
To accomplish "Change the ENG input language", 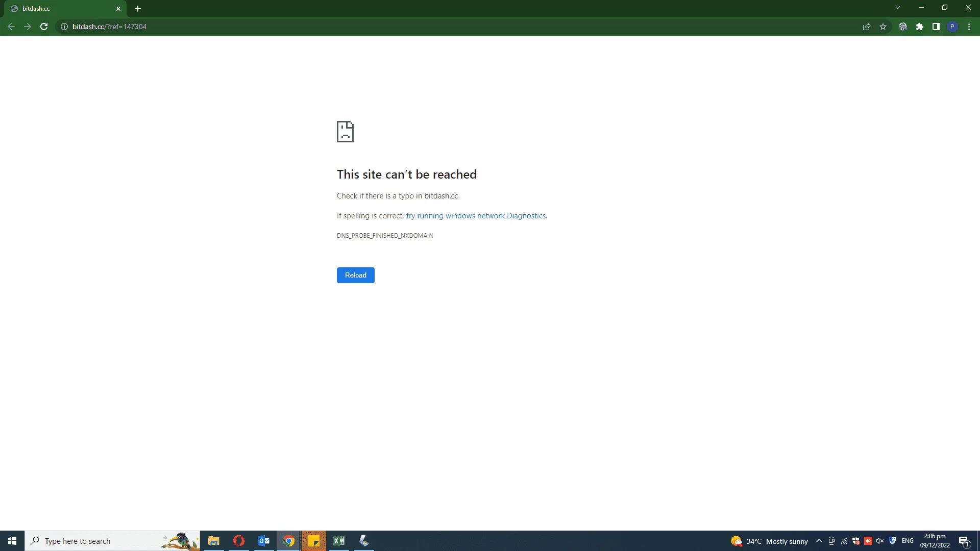I will coord(908,541).
